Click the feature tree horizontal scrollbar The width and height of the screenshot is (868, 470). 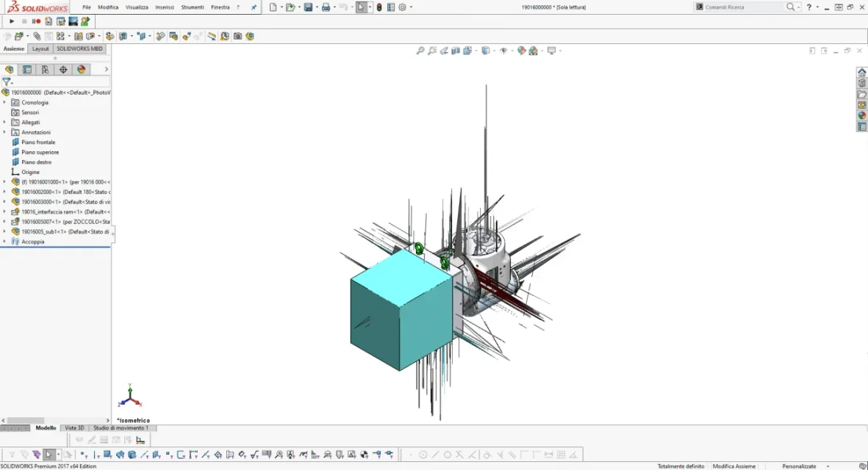click(55, 420)
